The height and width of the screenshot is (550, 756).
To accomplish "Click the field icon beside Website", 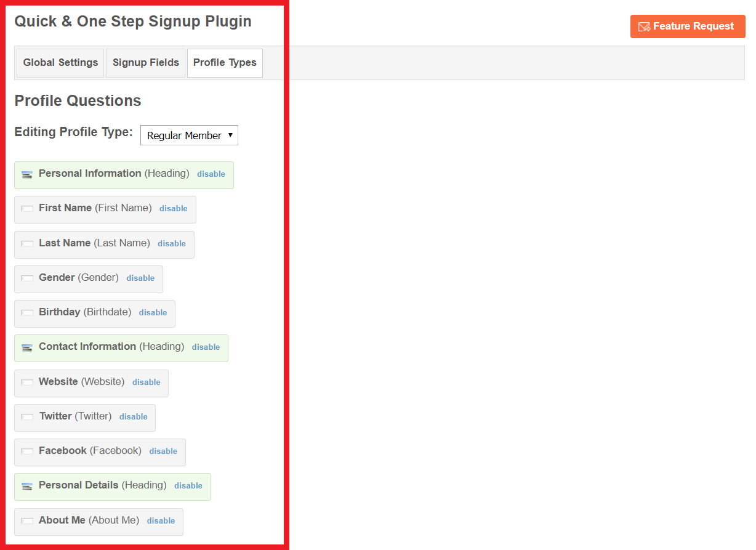I will pyautogui.click(x=26, y=382).
